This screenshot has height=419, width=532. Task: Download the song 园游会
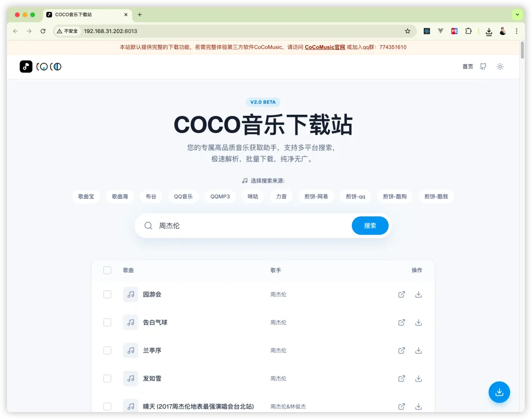418,294
